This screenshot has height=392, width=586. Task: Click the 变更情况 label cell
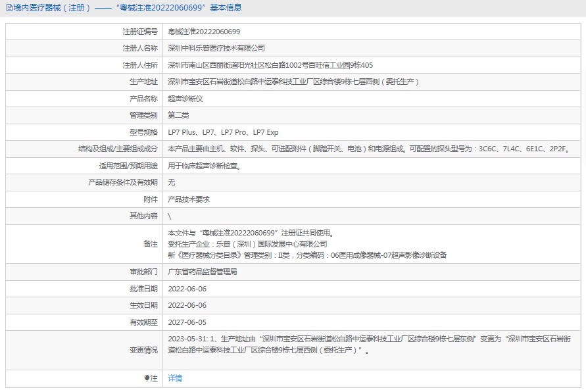pos(84,350)
